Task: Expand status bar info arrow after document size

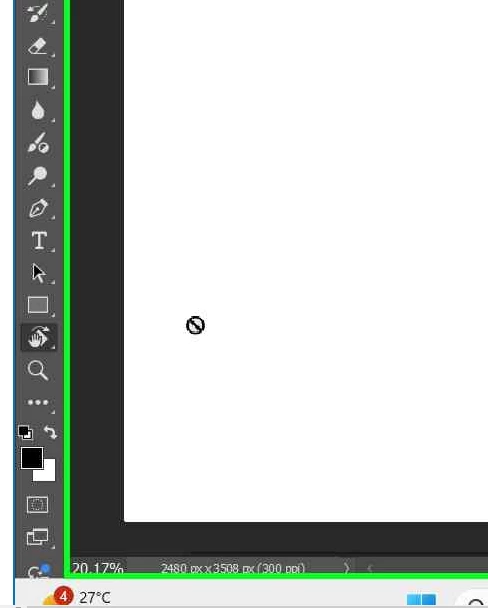Action: coord(347,568)
